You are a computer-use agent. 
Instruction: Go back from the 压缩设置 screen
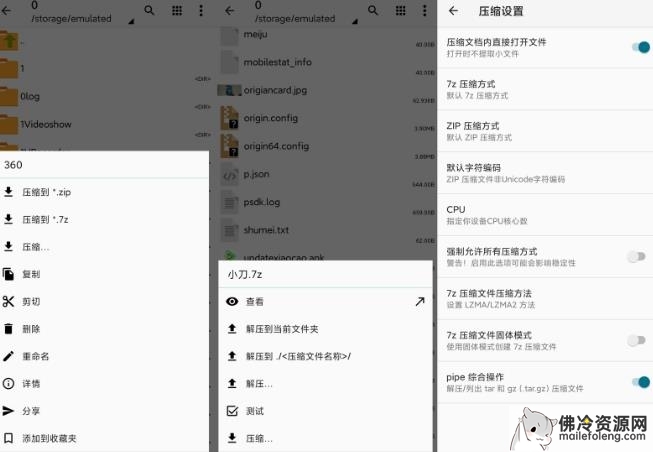[x=453, y=11]
